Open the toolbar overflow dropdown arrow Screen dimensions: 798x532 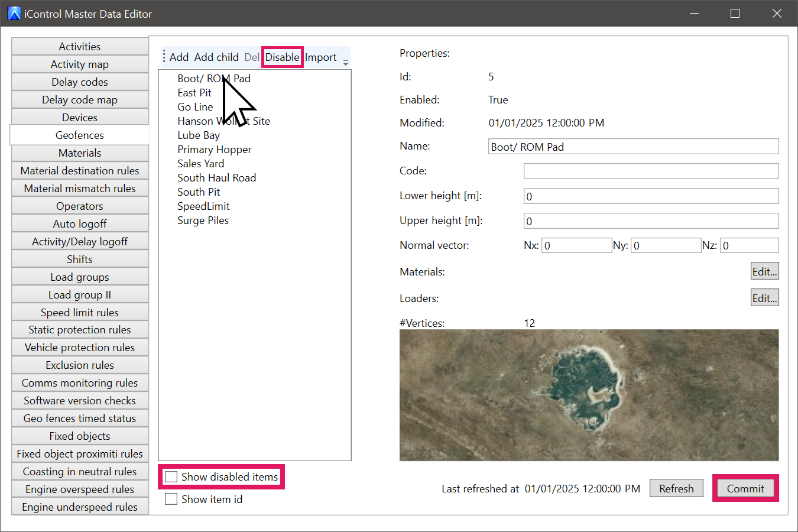point(346,61)
